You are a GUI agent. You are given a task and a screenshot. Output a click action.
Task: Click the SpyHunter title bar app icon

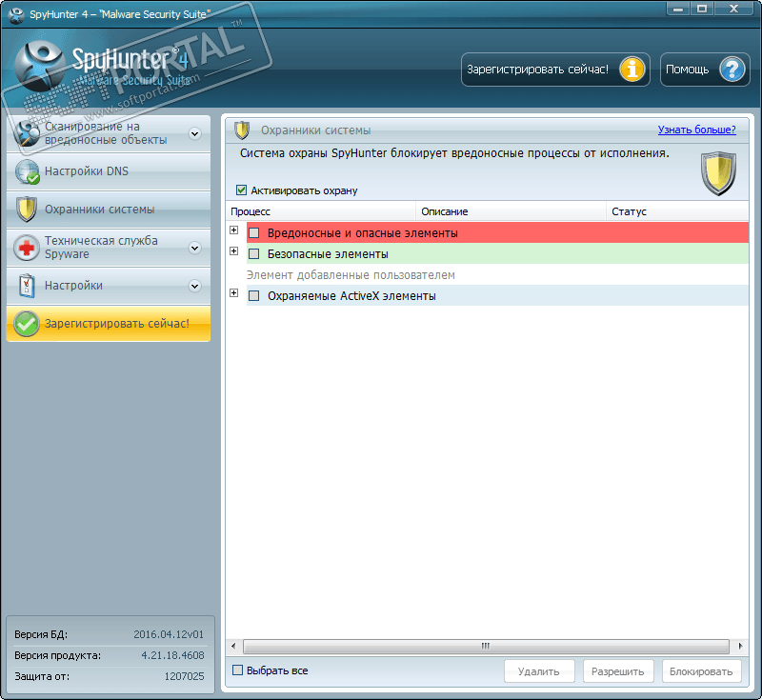[x=16, y=14]
